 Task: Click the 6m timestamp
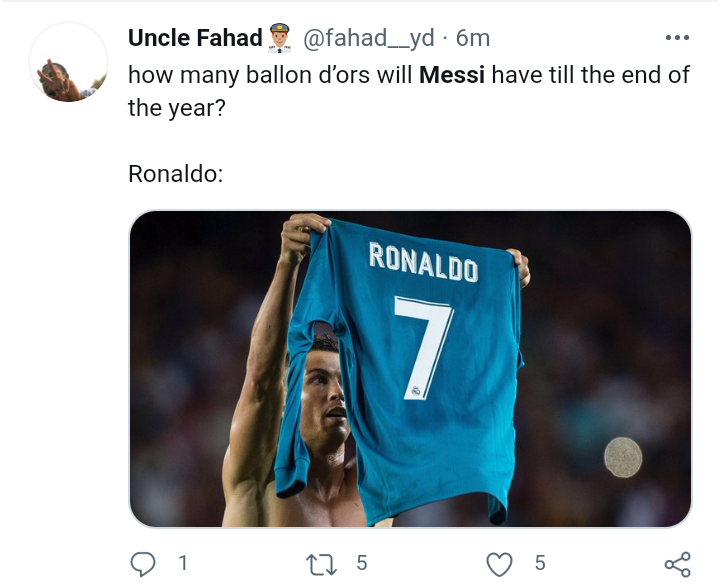473,38
